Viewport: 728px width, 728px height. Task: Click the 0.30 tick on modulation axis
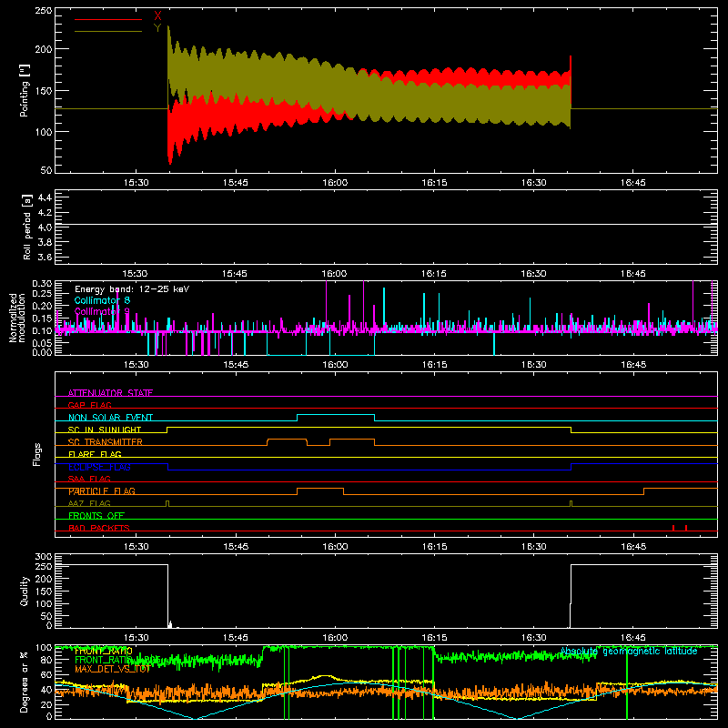point(42,283)
